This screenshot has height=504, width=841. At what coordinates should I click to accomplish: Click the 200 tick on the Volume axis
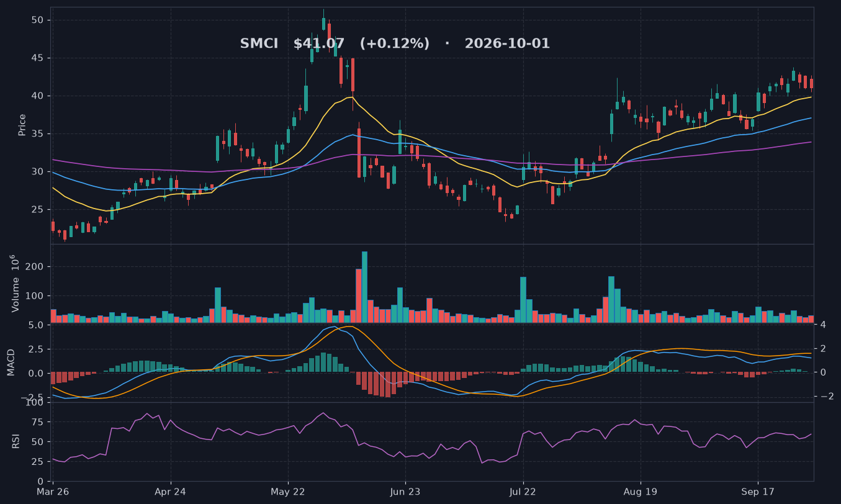click(35, 267)
